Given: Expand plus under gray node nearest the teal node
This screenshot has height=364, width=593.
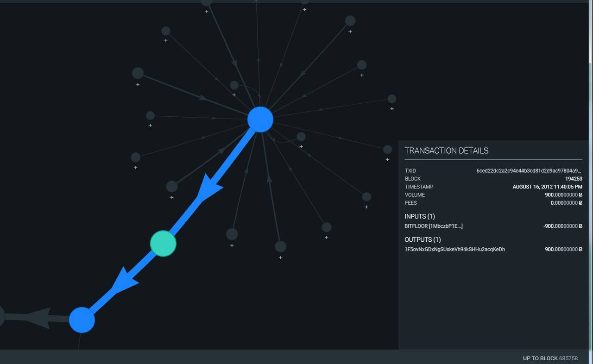Looking at the screenshot, I should pos(172,198).
